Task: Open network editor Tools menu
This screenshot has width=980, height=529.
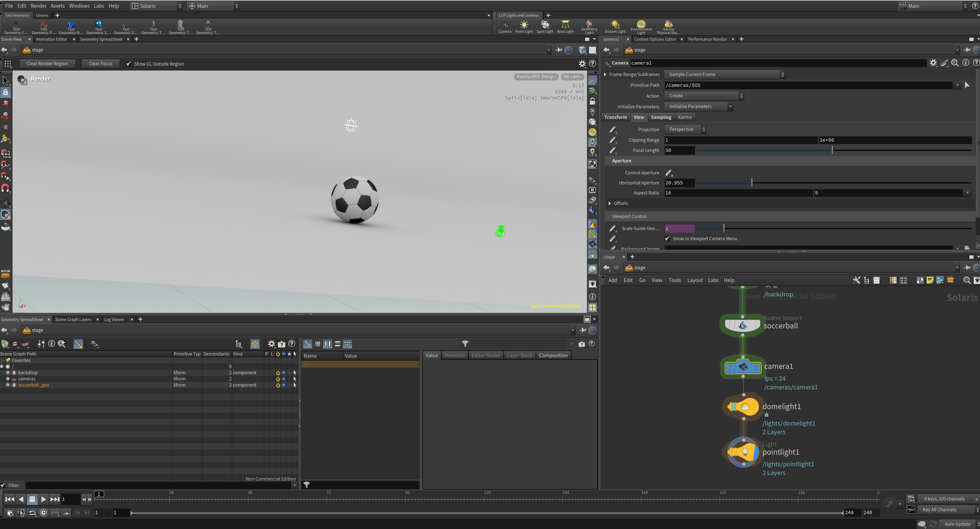Action: (x=675, y=280)
